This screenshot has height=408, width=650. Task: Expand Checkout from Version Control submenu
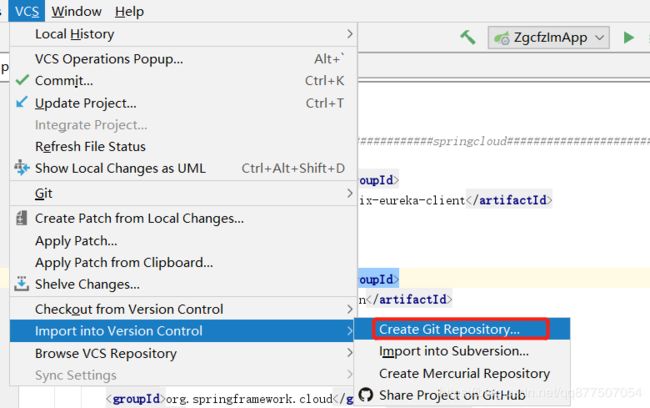[x=183, y=309]
